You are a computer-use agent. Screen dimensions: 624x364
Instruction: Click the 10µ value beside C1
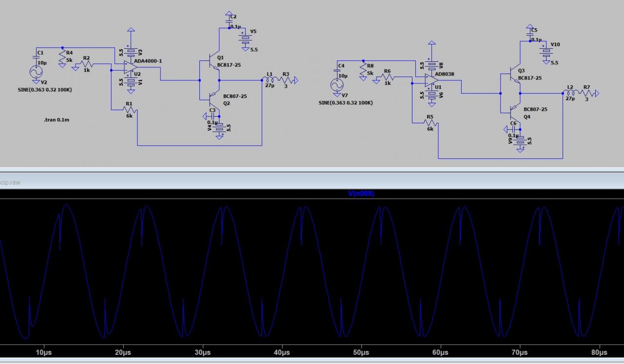pyautogui.click(x=41, y=63)
